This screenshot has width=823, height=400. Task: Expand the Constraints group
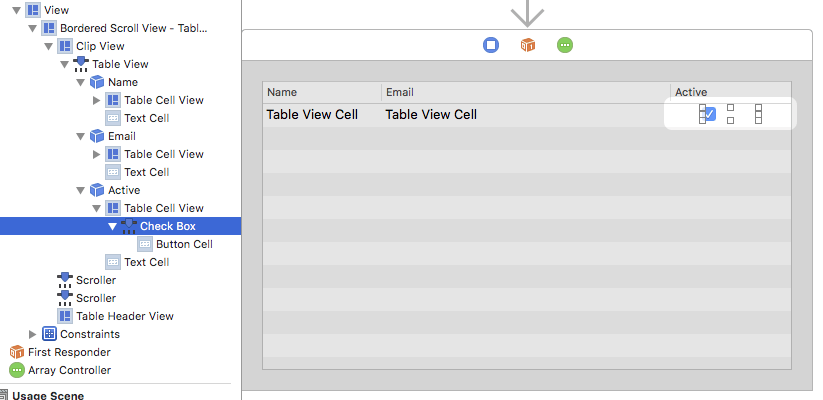pyautogui.click(x=33, y=334)
